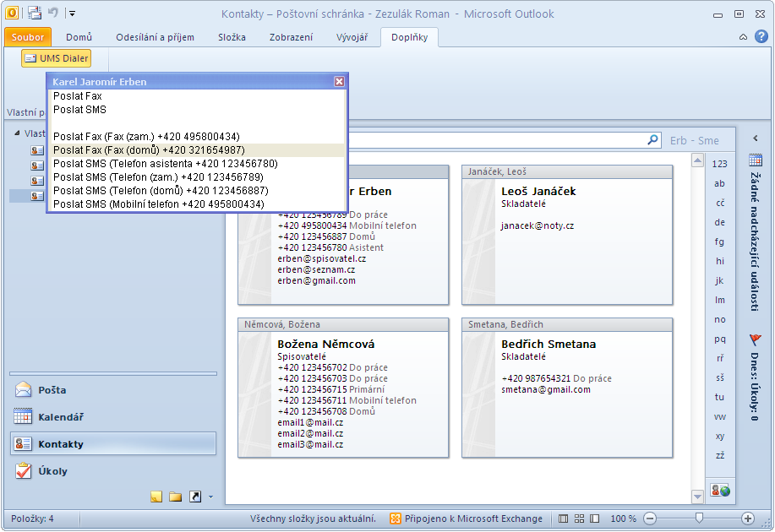Open the Kontakty module
Viewport: 775px width, 532px height.
[112, 443]
